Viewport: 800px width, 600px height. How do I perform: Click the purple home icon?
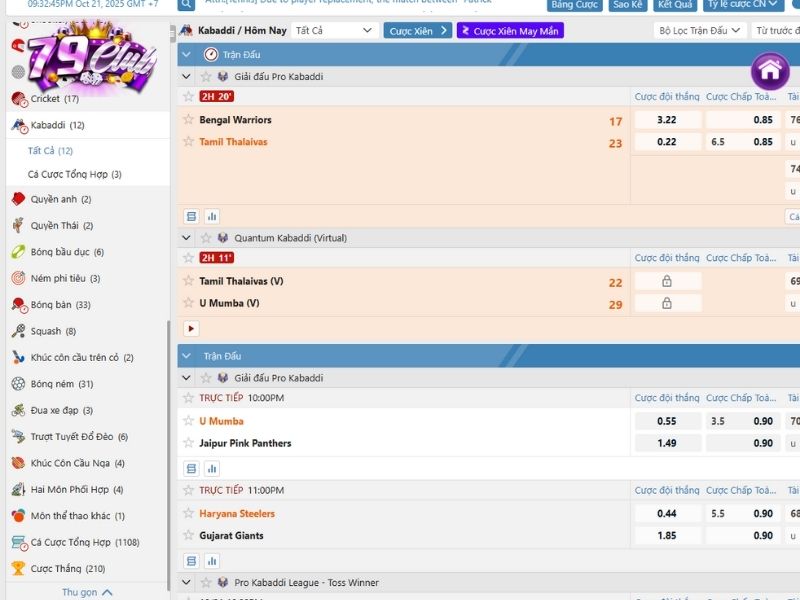pyautogui.click(x=769, y=70)
